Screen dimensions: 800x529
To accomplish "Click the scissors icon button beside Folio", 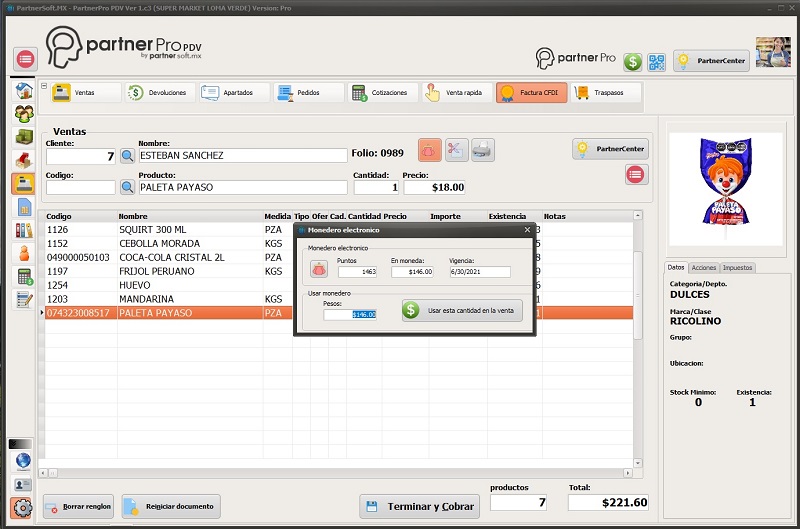I will tap(456, 150).
